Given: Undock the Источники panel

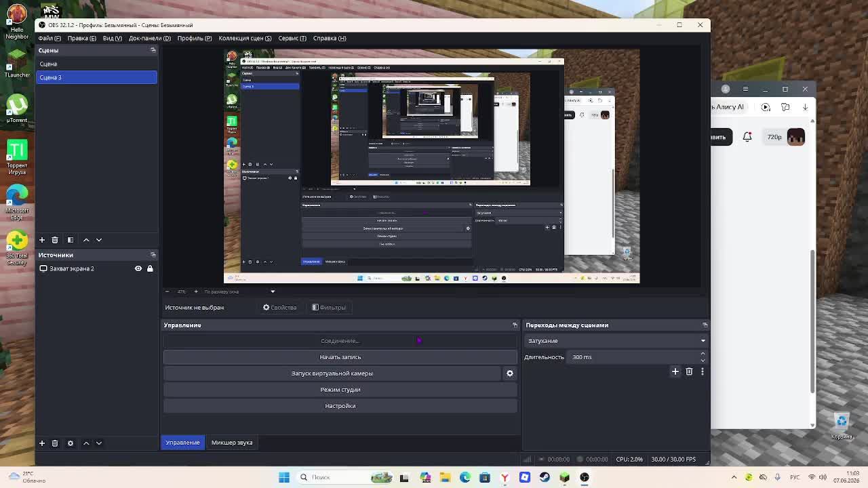Looking at the screenshot, I should tap(153, 255).
